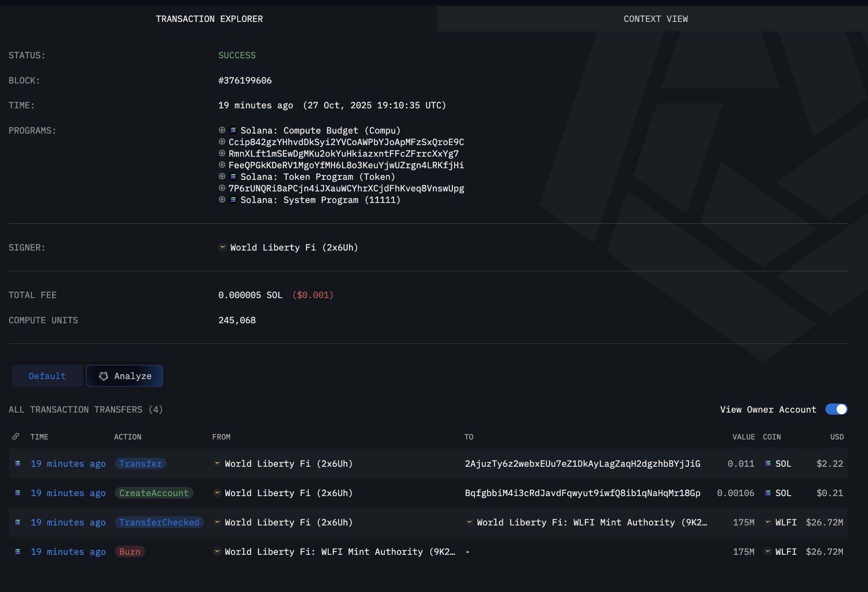Click chip icon beside 7P6rUNQRi8 program
The height and width of the screenshot is (592, 868).
(222, 188)
